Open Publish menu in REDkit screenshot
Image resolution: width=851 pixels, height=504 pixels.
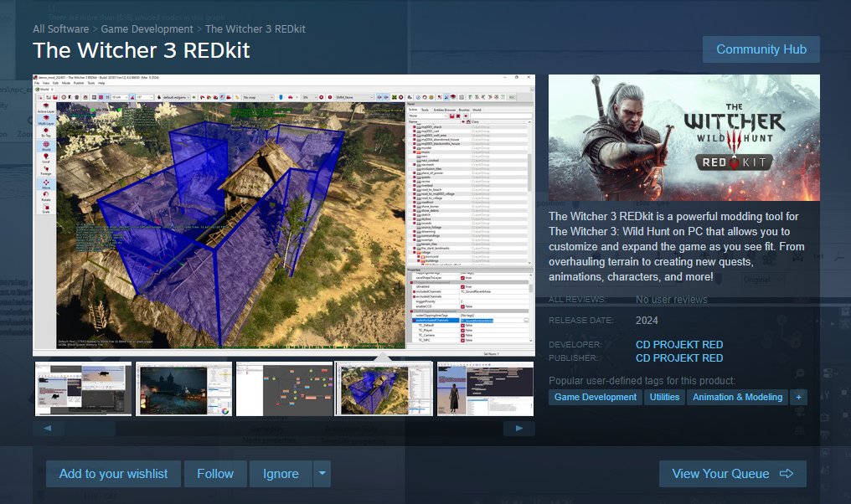click(x=79, y=83)
